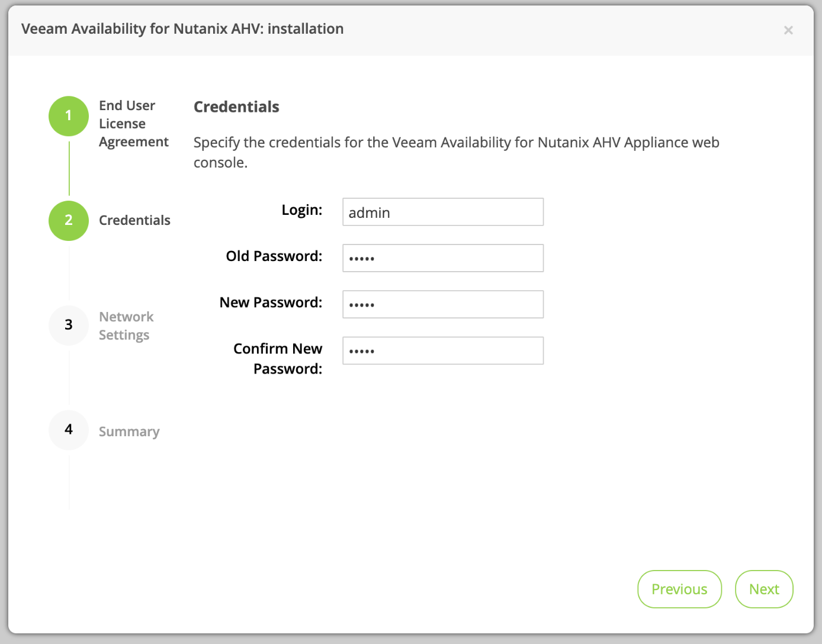
Task: Close the installation dialog with X
Action: coord(788,30)
